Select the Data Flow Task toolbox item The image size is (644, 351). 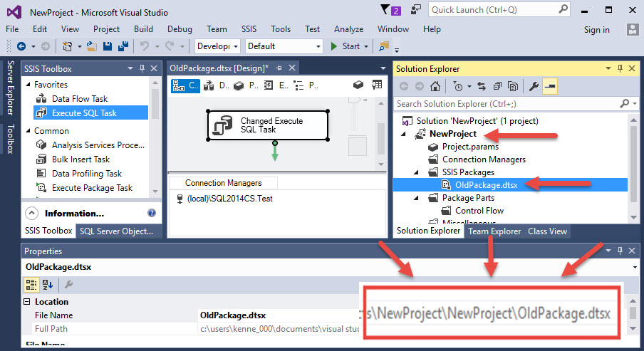[x=79, y=99]
